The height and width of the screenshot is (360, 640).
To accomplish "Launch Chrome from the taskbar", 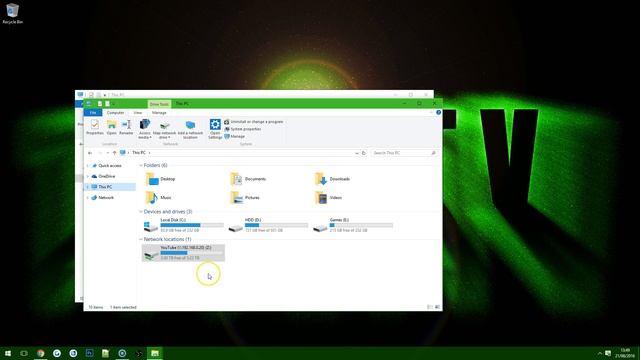I will (x=40, y=353).
